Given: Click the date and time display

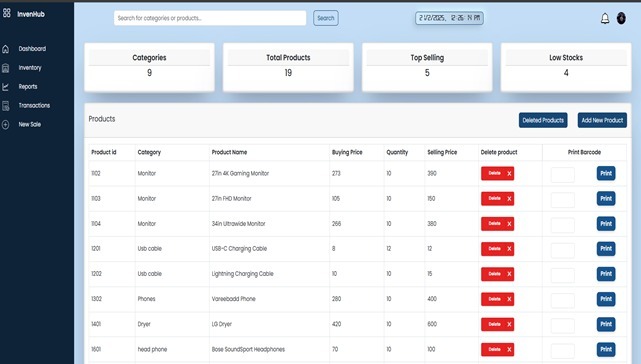Looking at the screenshot, I should tap(449, 18).
